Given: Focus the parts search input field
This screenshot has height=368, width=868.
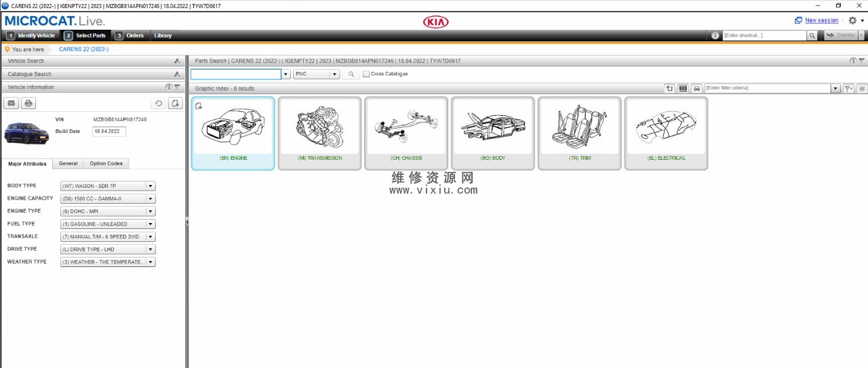Looking at the screenshot, I should coord(235,74).
